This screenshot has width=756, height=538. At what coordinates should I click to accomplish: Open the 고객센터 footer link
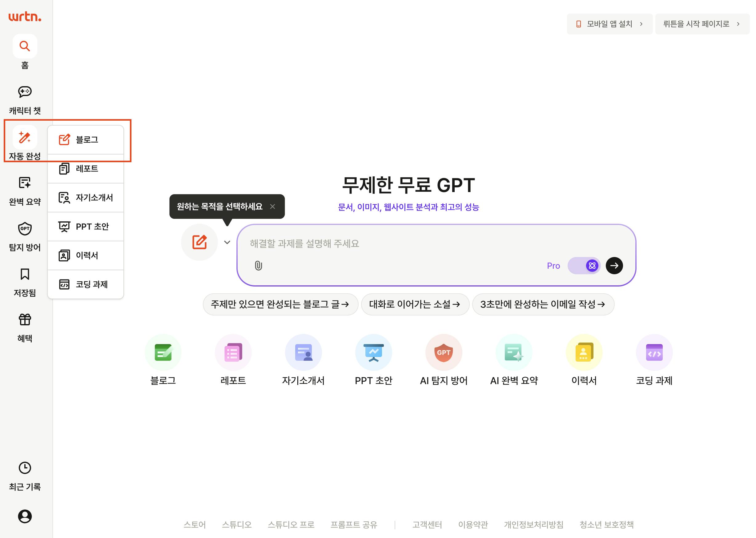click(427, 524)
